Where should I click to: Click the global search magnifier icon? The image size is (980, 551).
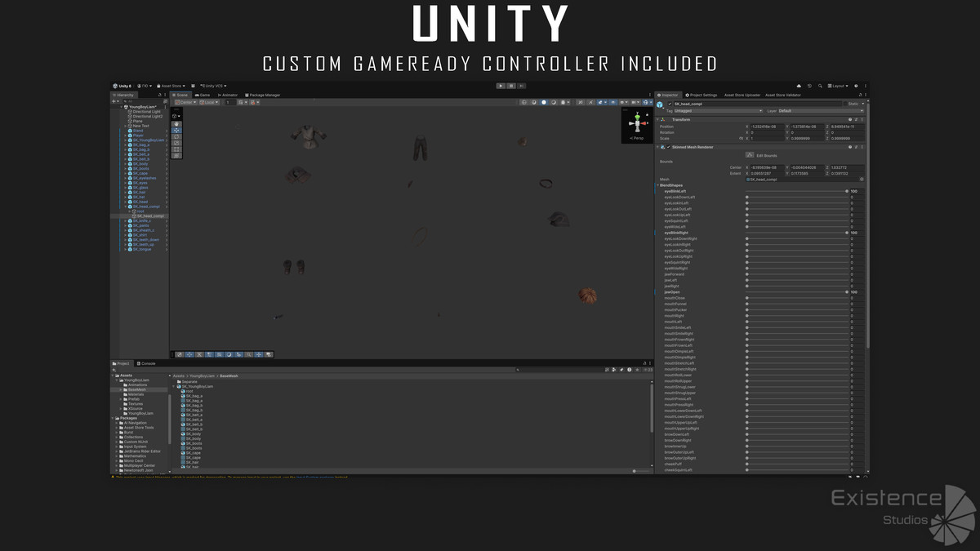[819, 86]
